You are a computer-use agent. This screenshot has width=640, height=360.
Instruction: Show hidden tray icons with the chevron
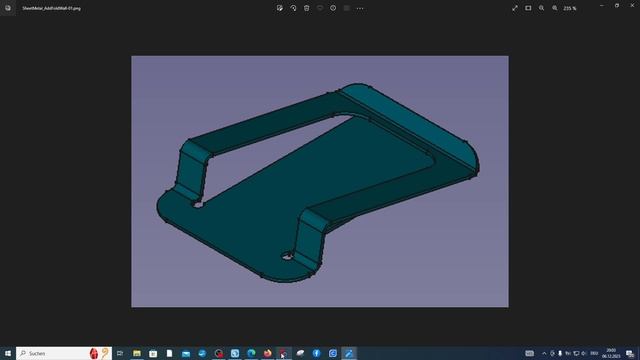coord(544,353)
